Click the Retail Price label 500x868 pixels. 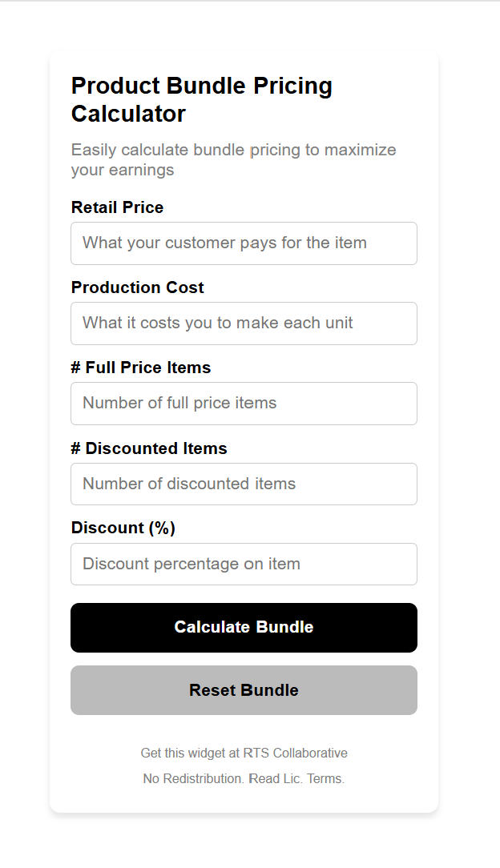[117, 207]
